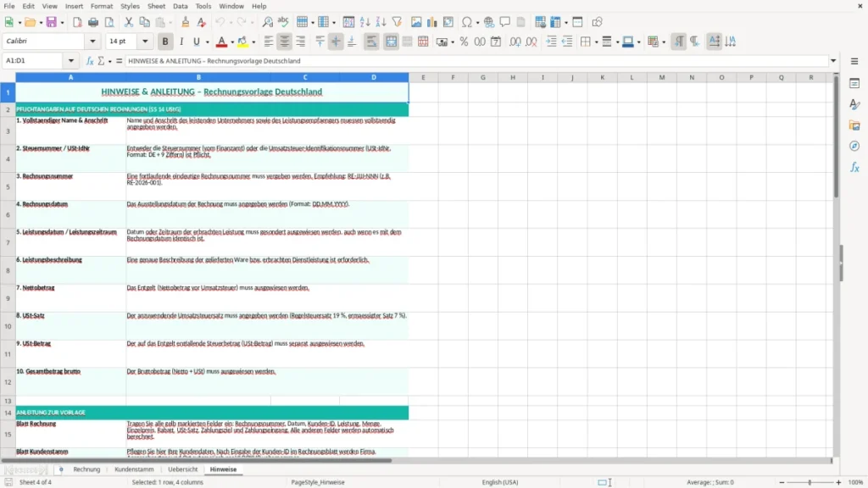The height and width of the screenshot is (488, 868).
Task: Insert special character omega icon
Action: [x=467, y=22]
